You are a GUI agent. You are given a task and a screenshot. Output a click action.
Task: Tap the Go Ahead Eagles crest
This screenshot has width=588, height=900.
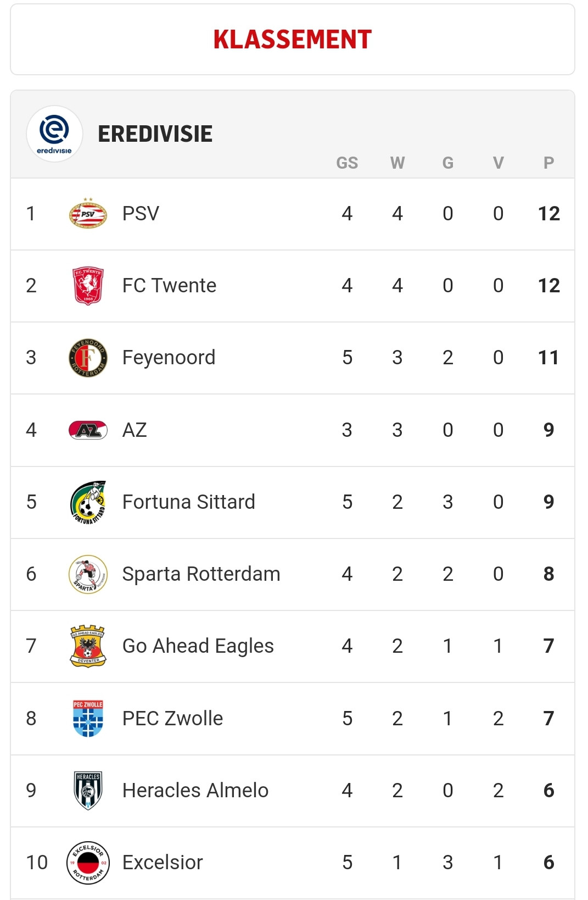(x=88, y=646)
